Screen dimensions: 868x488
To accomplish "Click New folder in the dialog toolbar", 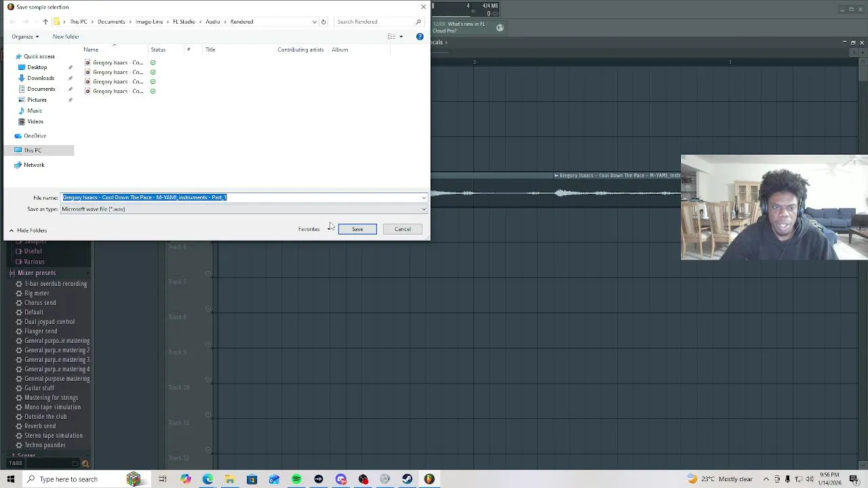I will [66, 37].
